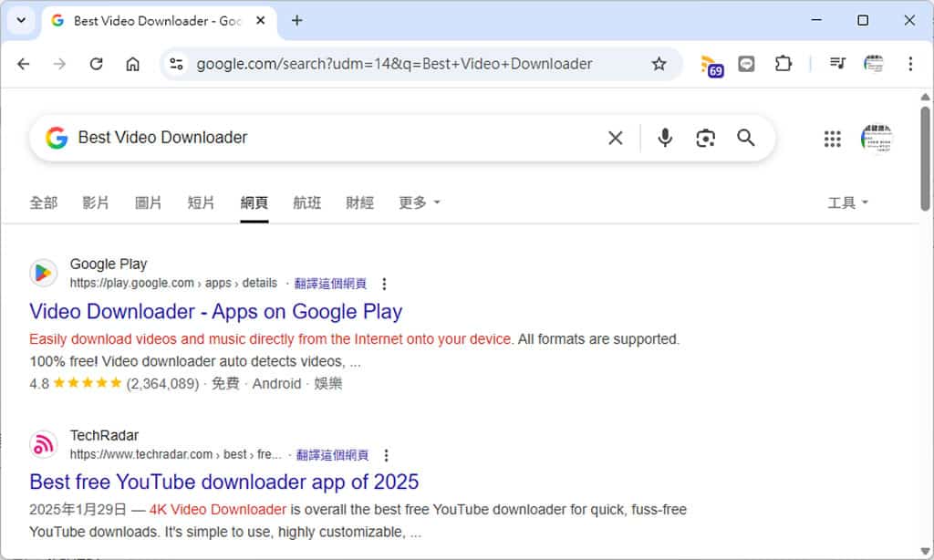
Task: Close the Best Video Downloader tab
Action: tap(260, 20)
